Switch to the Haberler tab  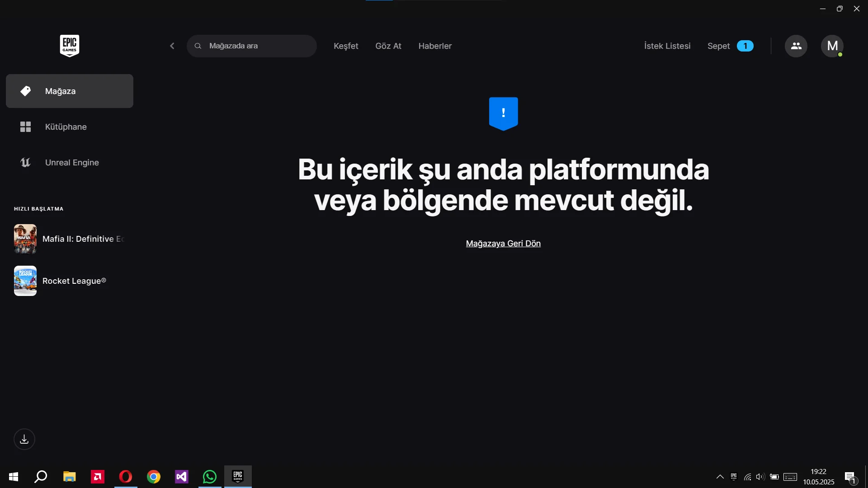[x=434, y=46]
